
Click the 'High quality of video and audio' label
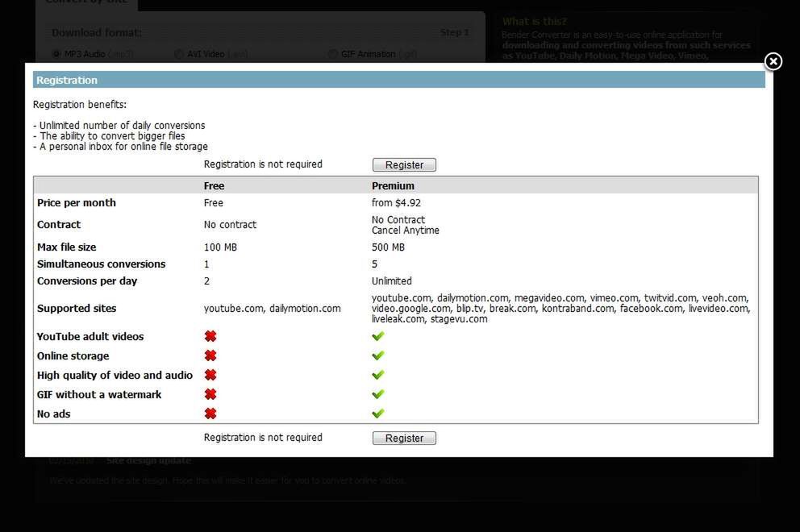[115, 375]
